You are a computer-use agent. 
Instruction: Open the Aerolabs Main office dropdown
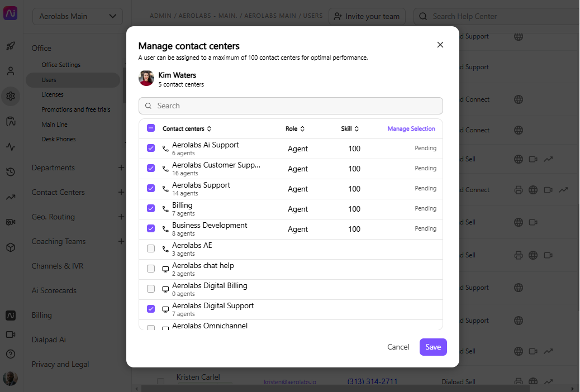(x=78, y=16)
